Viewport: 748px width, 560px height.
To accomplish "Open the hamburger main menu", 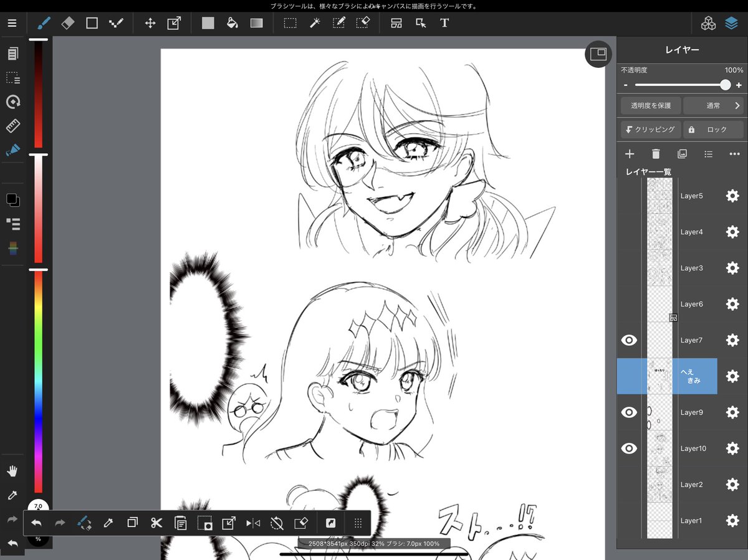I will pyautogui.click(x=12, y=23).
